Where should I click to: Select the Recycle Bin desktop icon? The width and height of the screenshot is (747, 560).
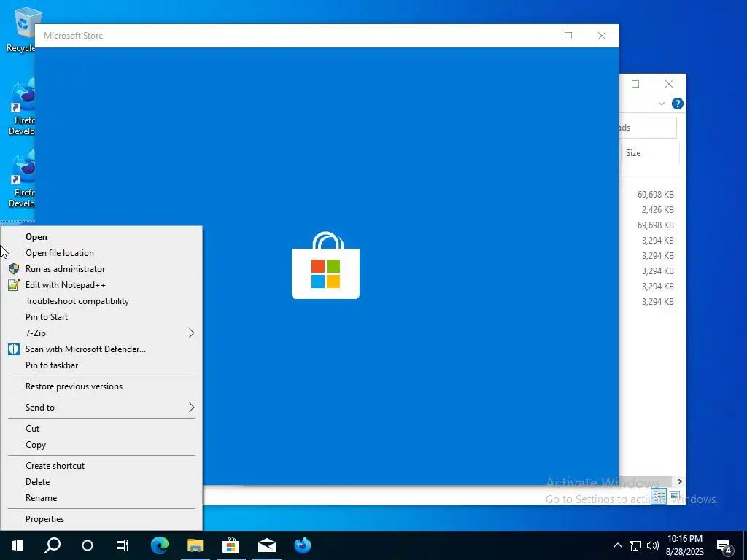click(20, 30)
